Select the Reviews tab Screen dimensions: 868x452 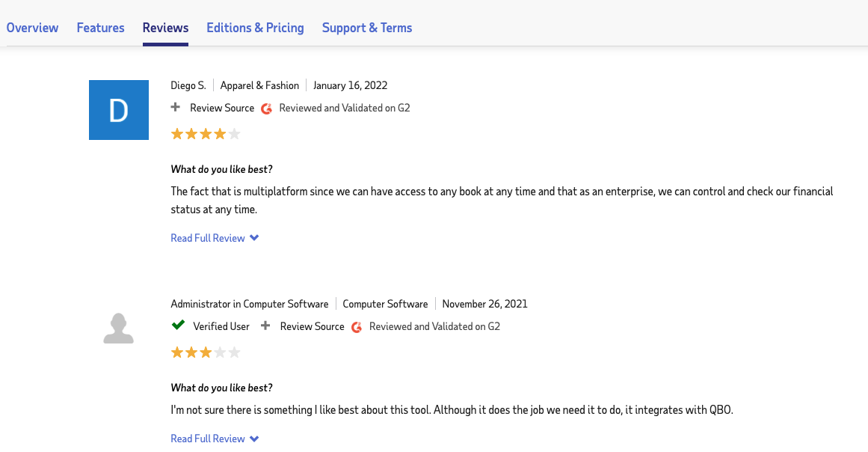click(x=165, y=28)
